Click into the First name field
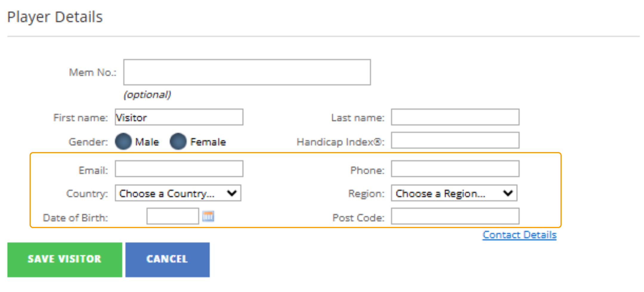 coord(179,117)
